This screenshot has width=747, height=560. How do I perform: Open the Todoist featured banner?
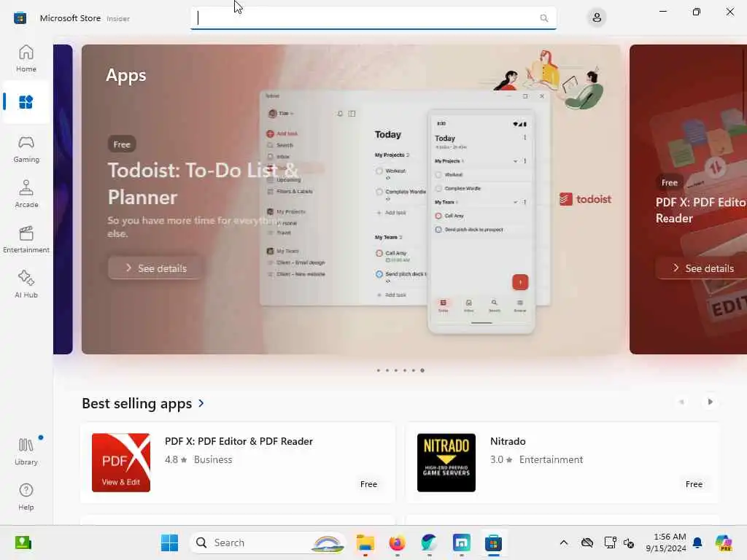coord(351,199)
